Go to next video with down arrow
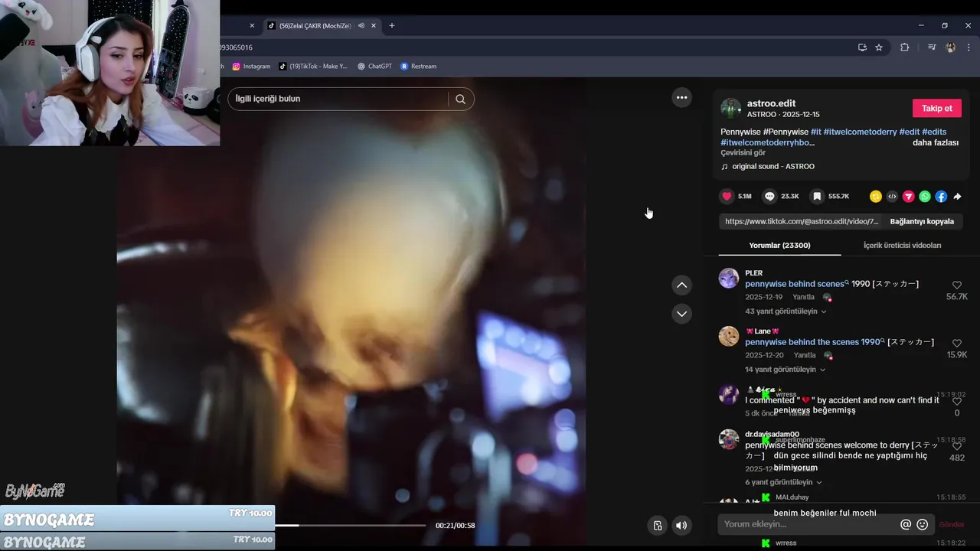 tap(681, 314)
